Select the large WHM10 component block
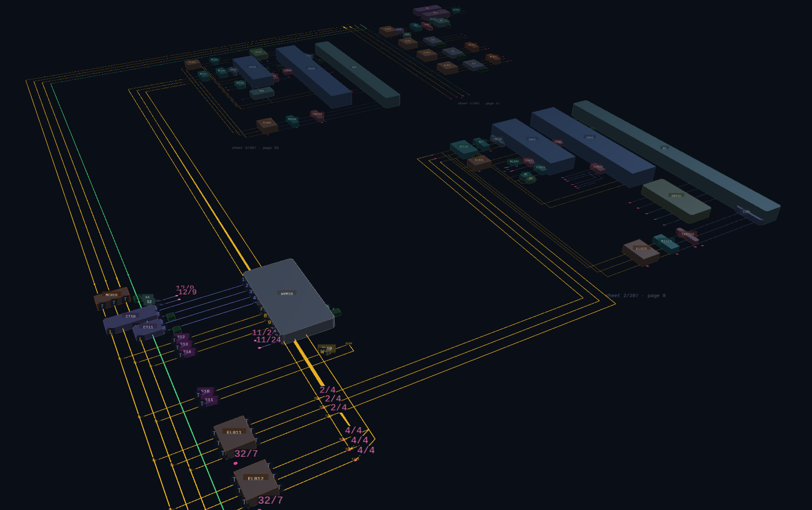The image size is (812, 510). [x=288, y=300]
